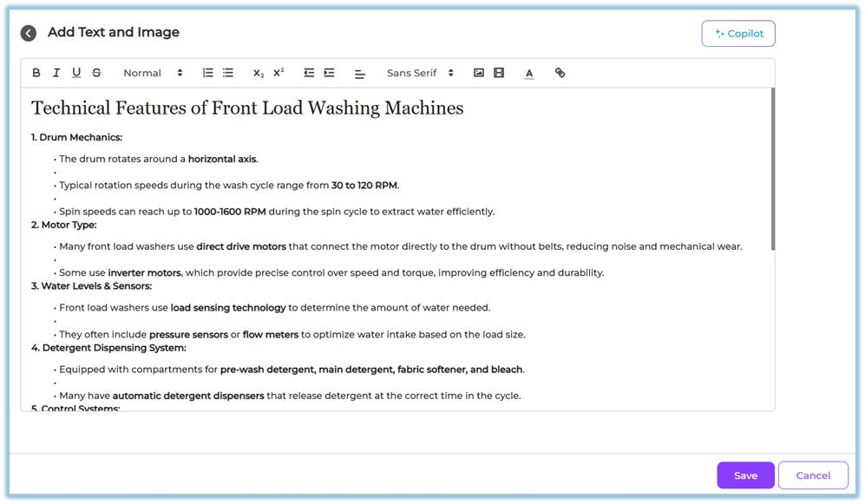Screen dimensions: 865x504
Task: Increase the paragraph indent
Action: [x=329, y=73]
